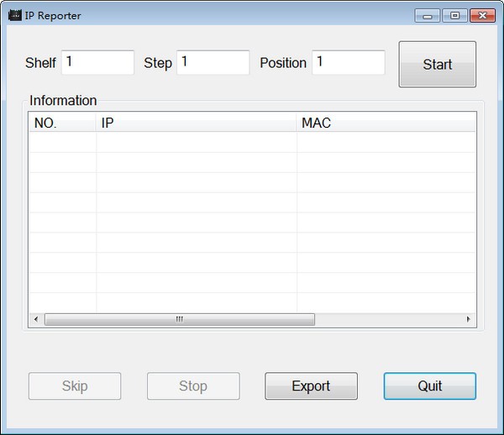Maximize the IP Reporter window
The image size is (504, 435).
454,16
